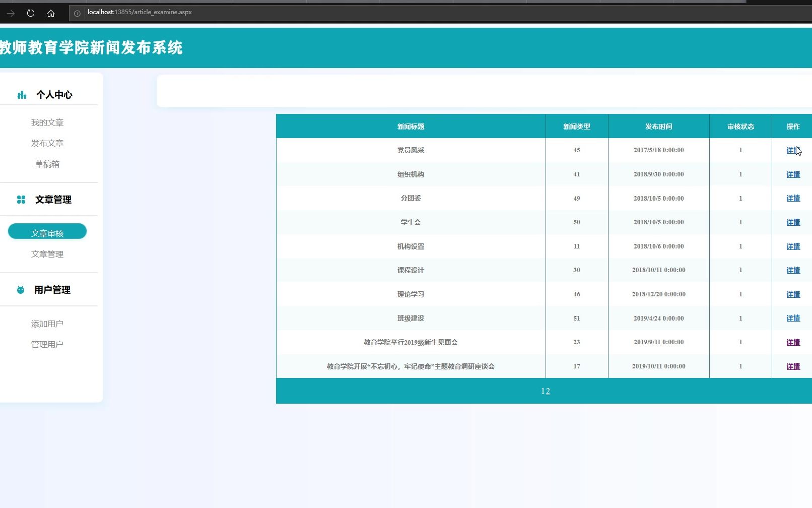Click the 教师教育学院新闻发布系统 header title
The image size is (812, 508).
91,47
